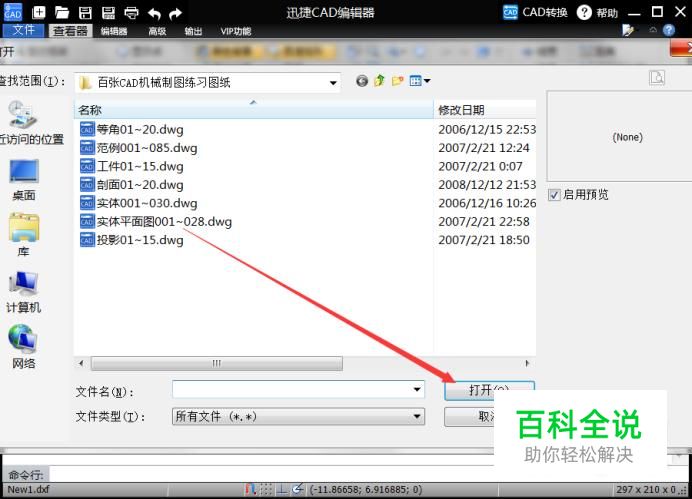Go to 网络 network location

coord(24,347)
